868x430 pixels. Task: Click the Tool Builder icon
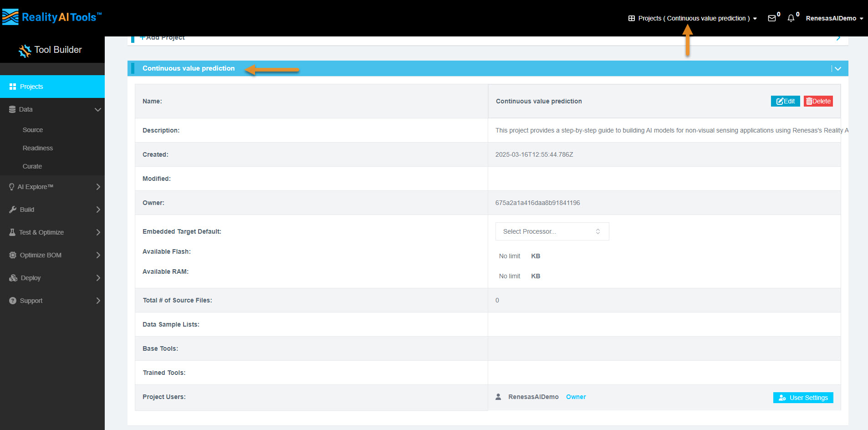(25, 51)
